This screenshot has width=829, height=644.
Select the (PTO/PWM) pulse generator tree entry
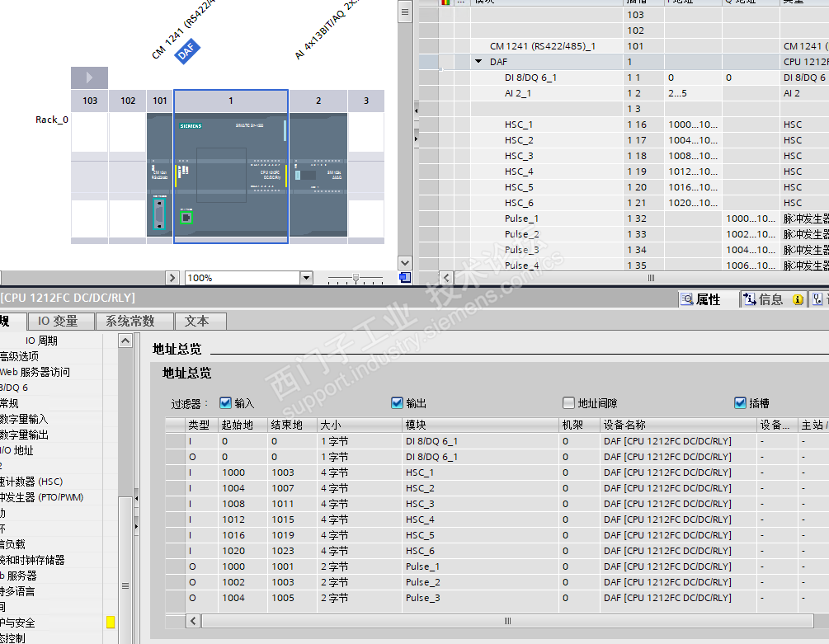coord(42,497)
